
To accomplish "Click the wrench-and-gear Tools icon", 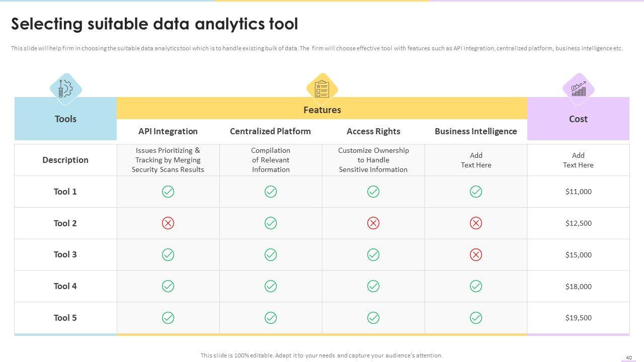I will tap(65, 89).
